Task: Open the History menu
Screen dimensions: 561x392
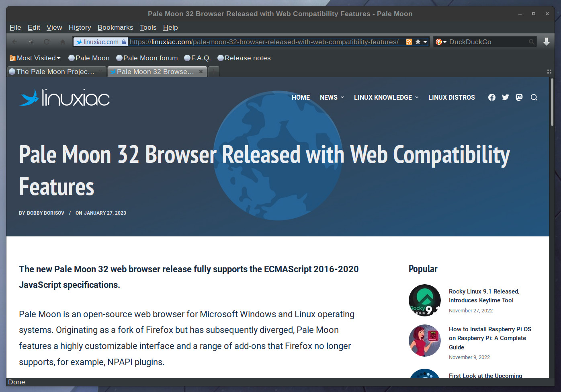Action: tap(80, 27)
